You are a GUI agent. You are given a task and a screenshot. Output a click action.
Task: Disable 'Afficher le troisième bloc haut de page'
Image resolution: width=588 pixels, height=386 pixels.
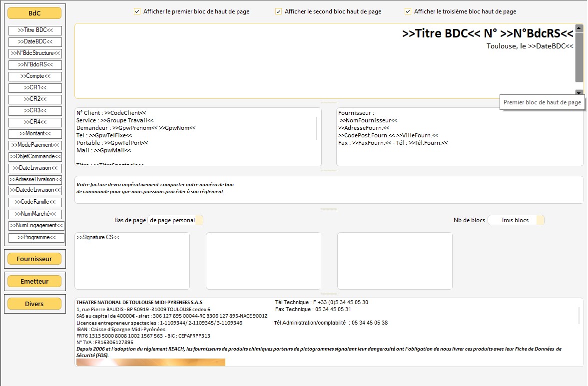pyautogui.click(x=408, y=11)
